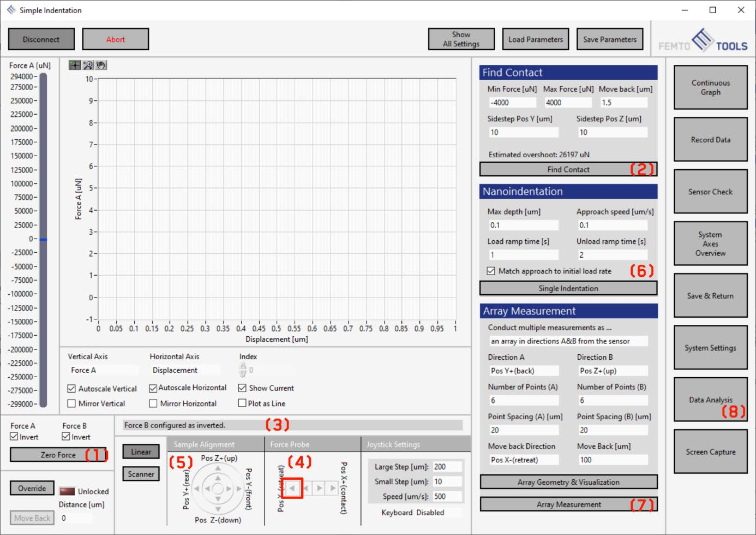Screen dimensions: 756x535
Task: Open the Vertical Axis Force A selector
Action: (x=103, y=370)
